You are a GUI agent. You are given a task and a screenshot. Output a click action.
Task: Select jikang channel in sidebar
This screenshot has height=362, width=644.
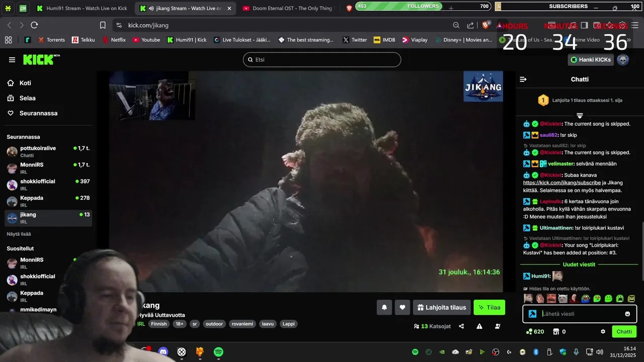point(48,218)
